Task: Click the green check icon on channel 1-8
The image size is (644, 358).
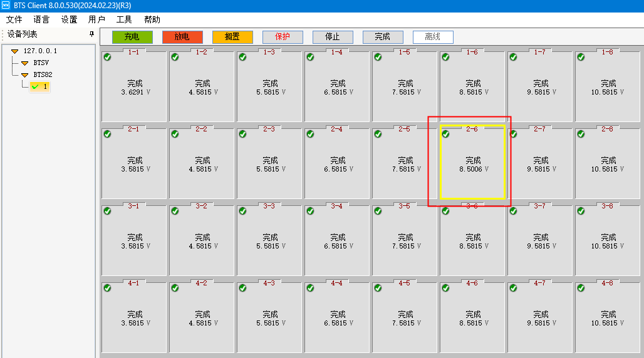Action: (581, 57)
